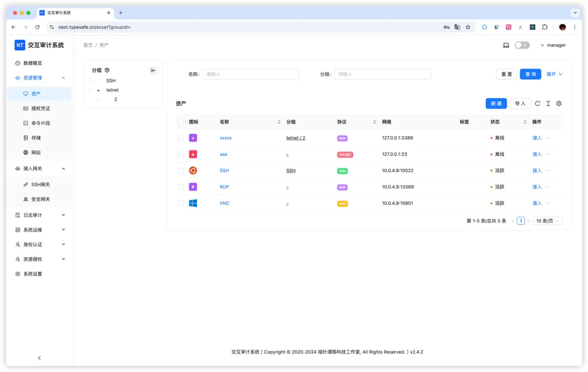Open 命令片段 sidebar item
The height and width of the screenshot is (372, 588).
point(40,123)
